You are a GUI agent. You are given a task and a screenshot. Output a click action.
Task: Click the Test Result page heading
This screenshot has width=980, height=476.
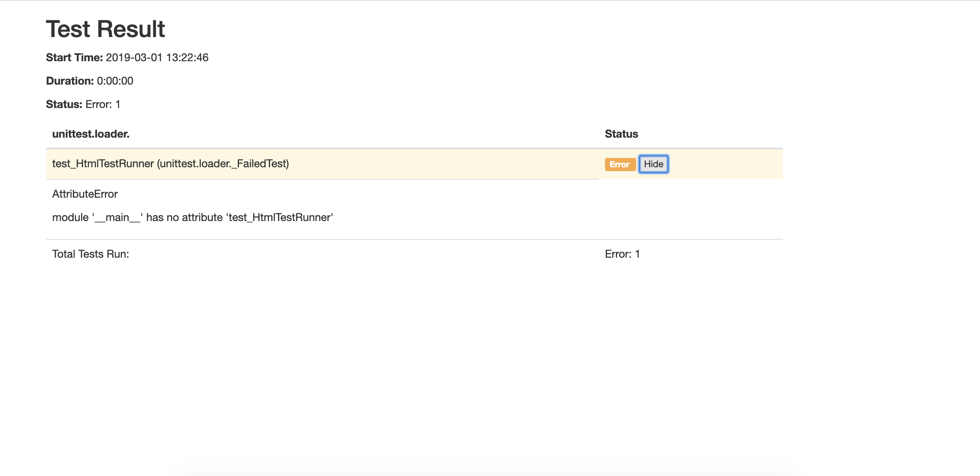tap(105, 29)
